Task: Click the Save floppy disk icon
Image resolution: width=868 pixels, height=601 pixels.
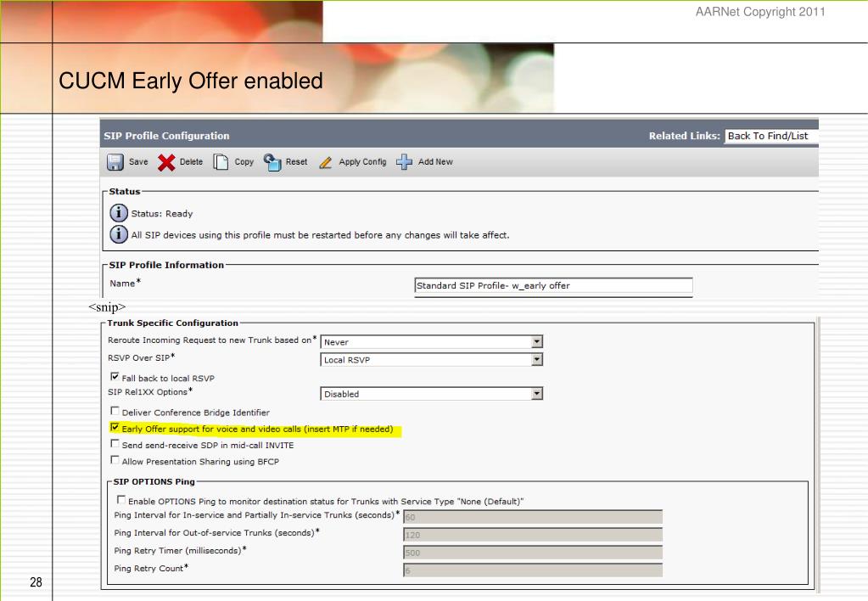Action: [x=115, y=162]
